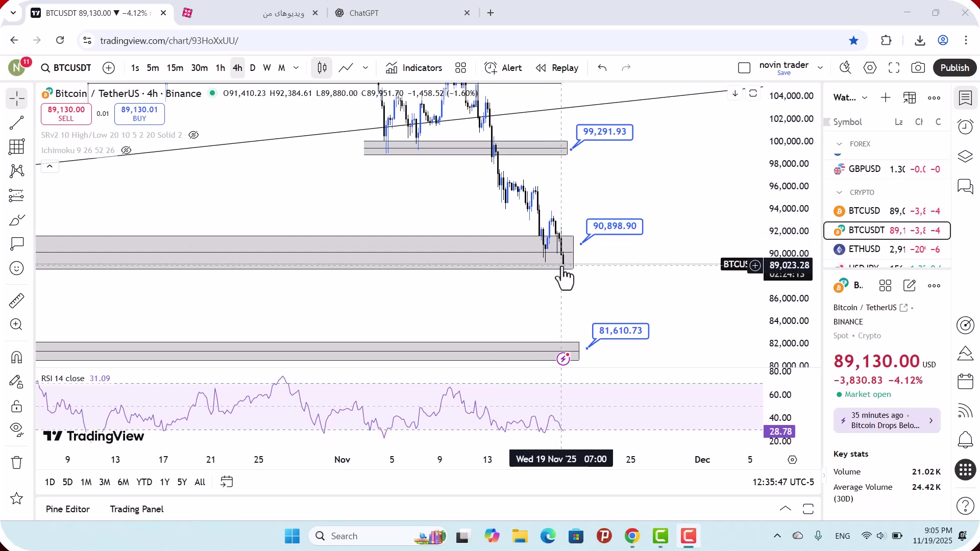Select ETHUSD in the watchlist
Viewport: 980px width, 551px height.
887,249
